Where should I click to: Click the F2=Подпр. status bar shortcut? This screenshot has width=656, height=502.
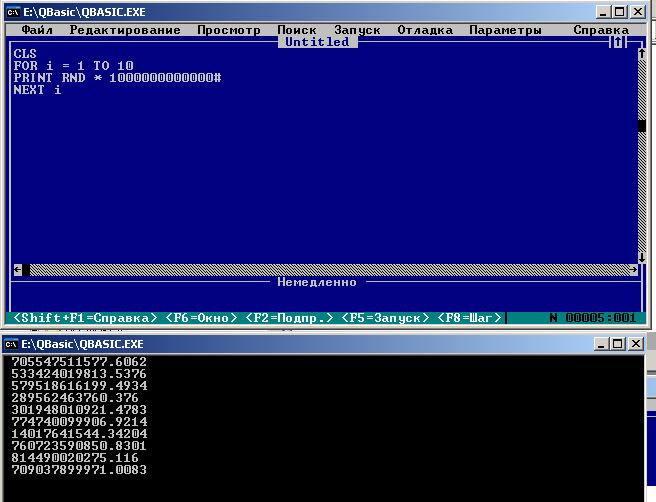(289, 317)
